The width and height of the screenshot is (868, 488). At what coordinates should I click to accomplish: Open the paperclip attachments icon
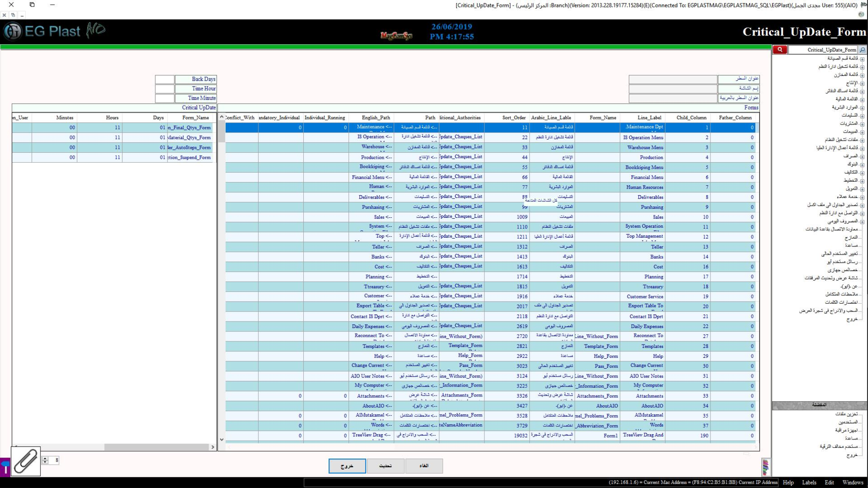pyautogui.click(x=26, y=461)
